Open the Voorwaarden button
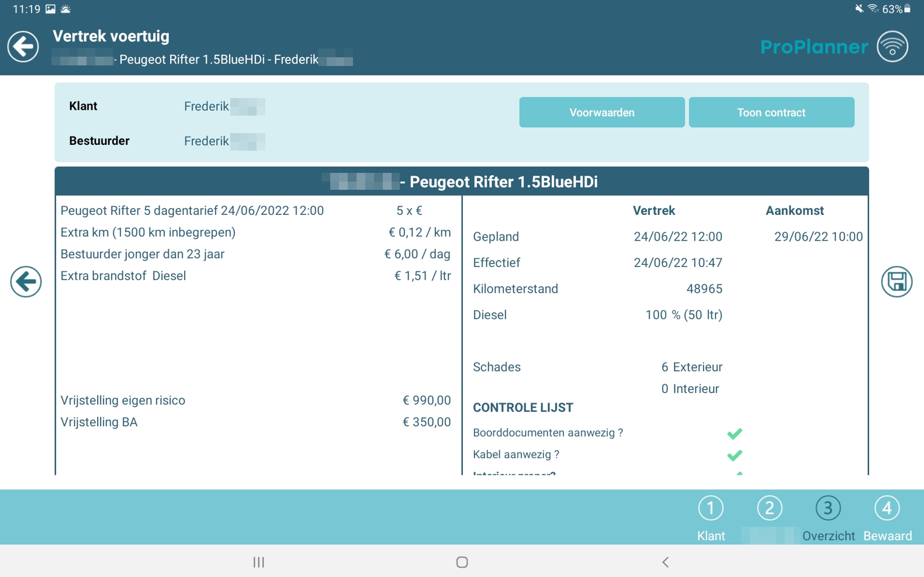 (x=602, y=112)
